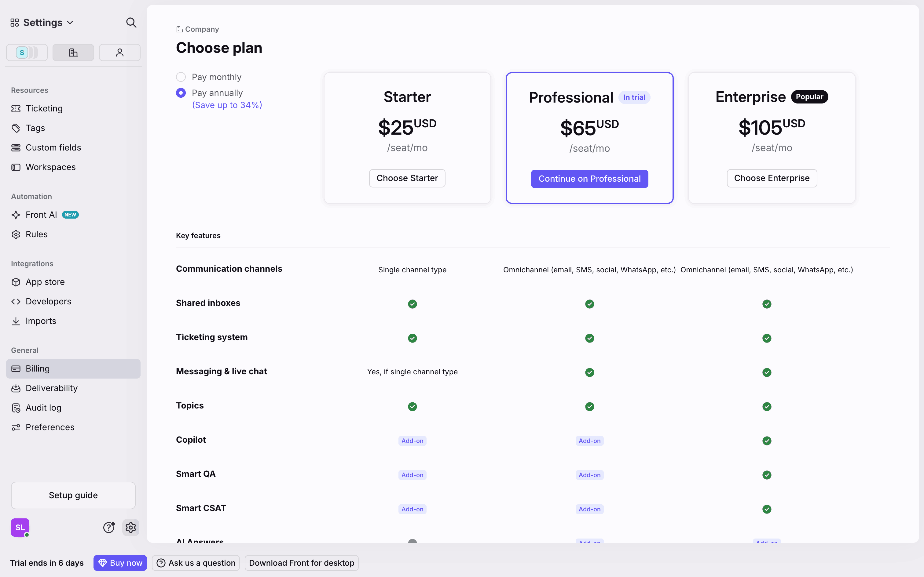Switch to the company settings tab
924x577 pixels.
pyautogui.click(x=73, y=52)
